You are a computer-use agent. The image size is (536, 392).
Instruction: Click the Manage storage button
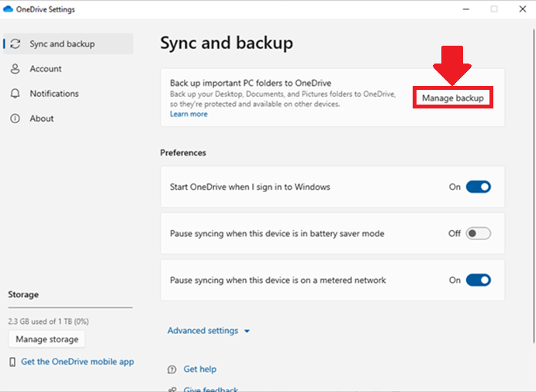(47, 339)
